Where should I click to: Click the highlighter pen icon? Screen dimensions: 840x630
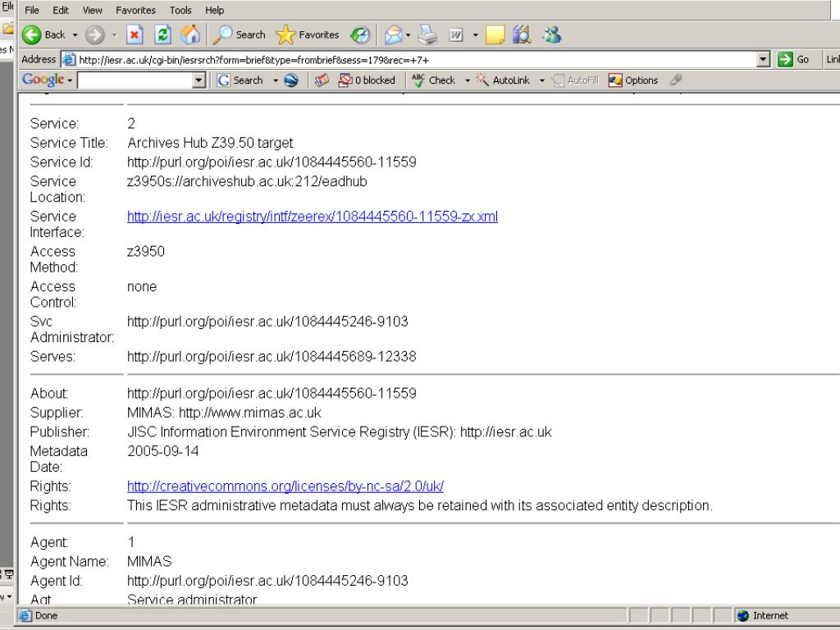coord(676,80)
